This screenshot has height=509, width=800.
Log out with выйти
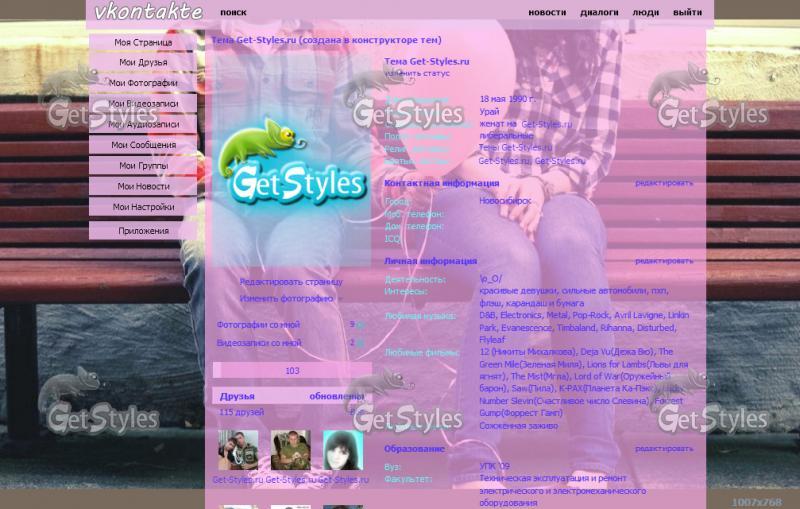(x=687, y=12)
